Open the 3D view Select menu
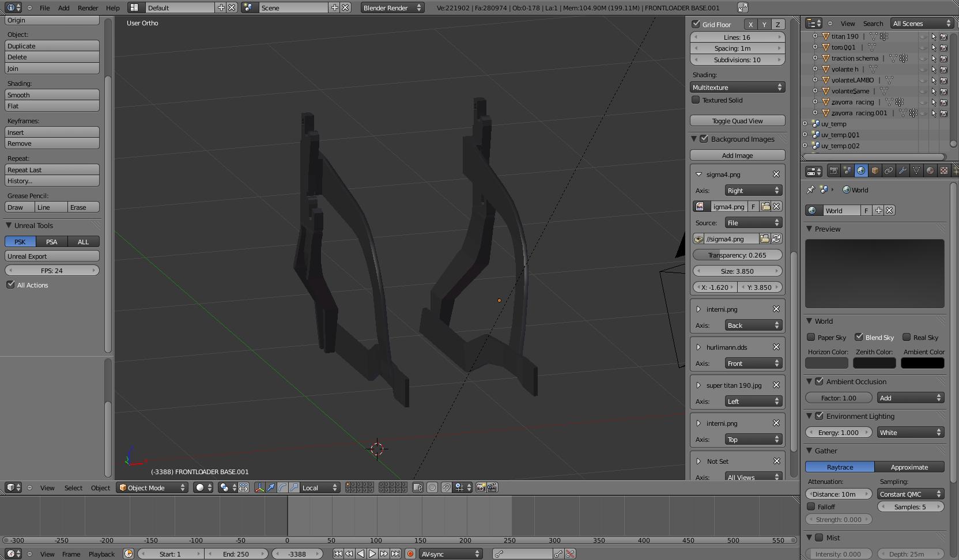Screen dimensions: 959x560 (x=73, y=488)
